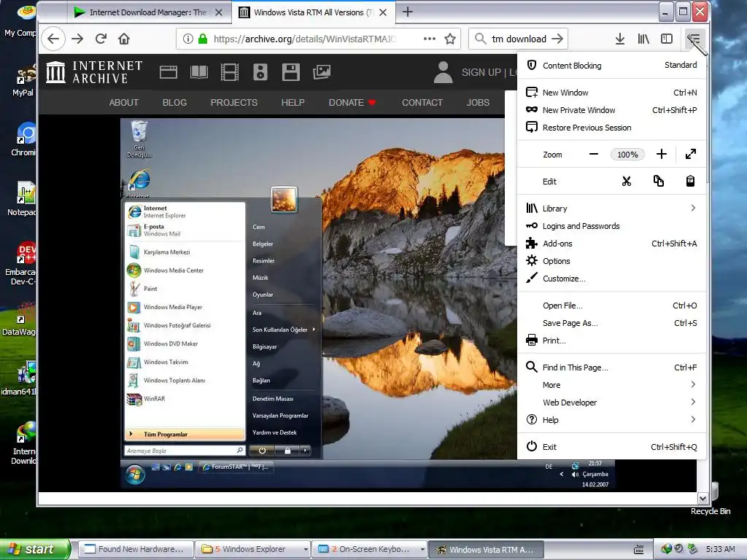Image resolution: width=747 pixels, height=560 pixels.
Task: Expand the More submenu
Action: click(611, 385)
